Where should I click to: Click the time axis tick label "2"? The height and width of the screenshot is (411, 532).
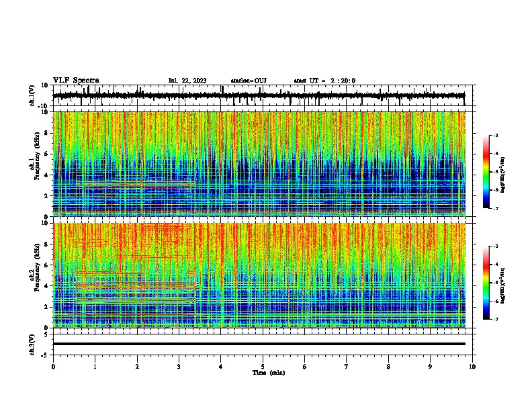point(137,367)
